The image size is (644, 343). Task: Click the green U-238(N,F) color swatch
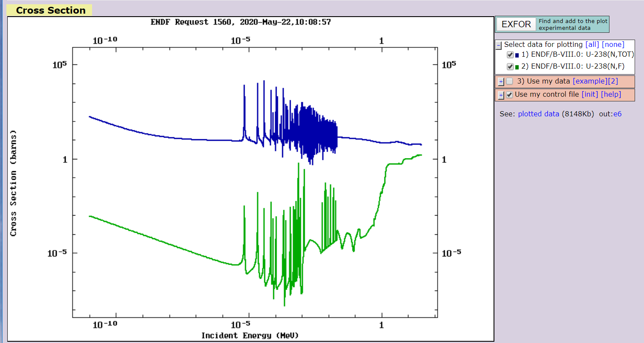517,67
